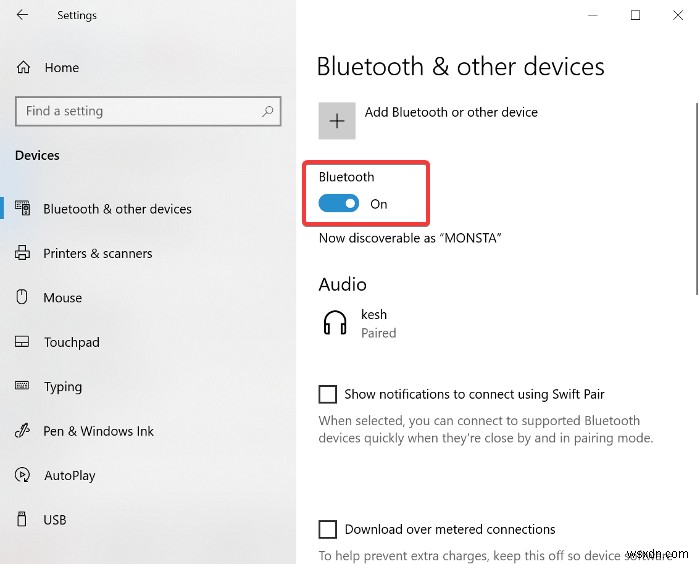
Task: Open AutoPlay settings page
Action: pyautogui.click(x=148, y=475)
